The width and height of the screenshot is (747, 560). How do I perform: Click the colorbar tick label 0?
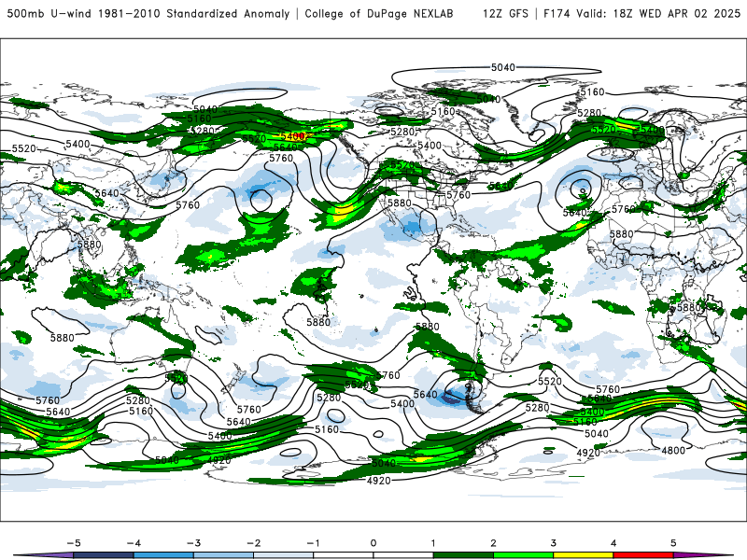coord(373,543)
